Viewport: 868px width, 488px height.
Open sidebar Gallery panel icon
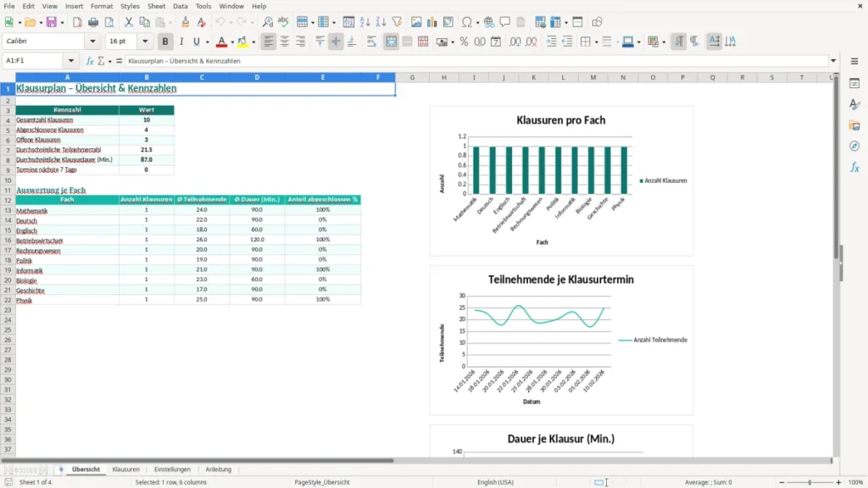(x=854, y=125)
